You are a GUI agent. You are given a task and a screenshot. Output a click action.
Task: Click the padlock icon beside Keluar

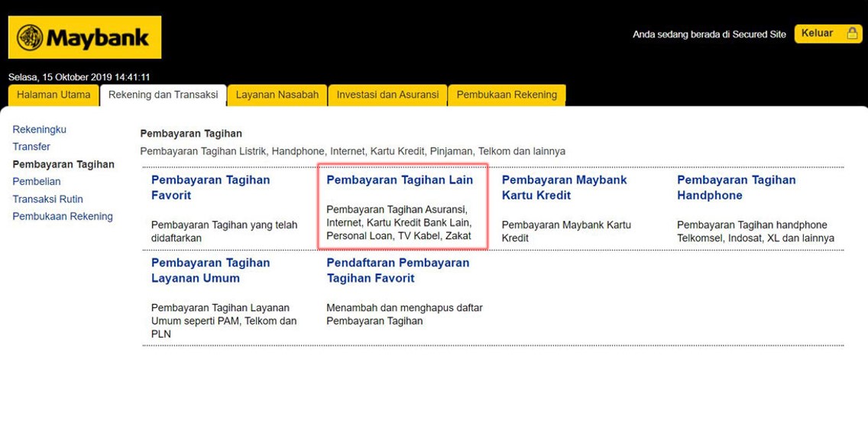coord(852,33)
